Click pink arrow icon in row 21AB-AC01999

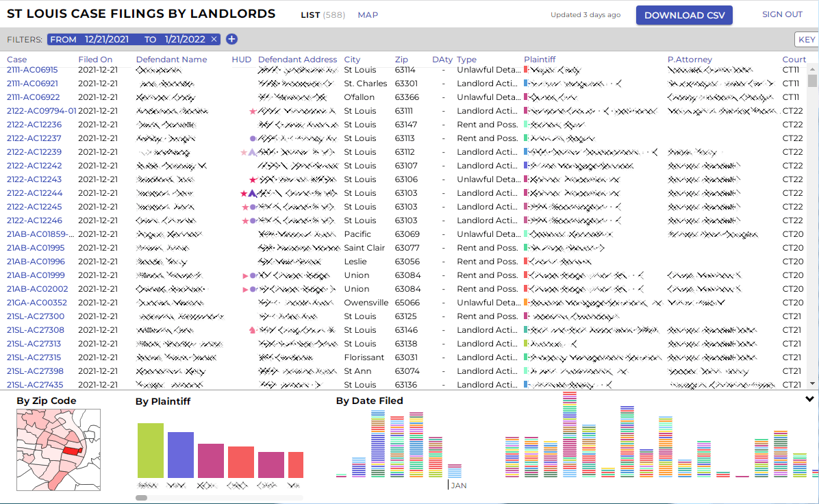pyautogui.click(x=245, y=275)
